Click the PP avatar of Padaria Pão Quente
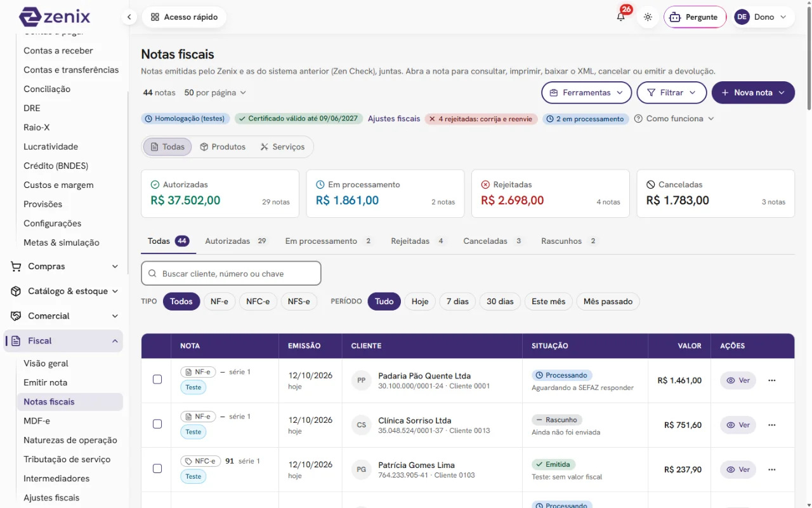This screenshot has width=812, height=508. coord(361,380)
